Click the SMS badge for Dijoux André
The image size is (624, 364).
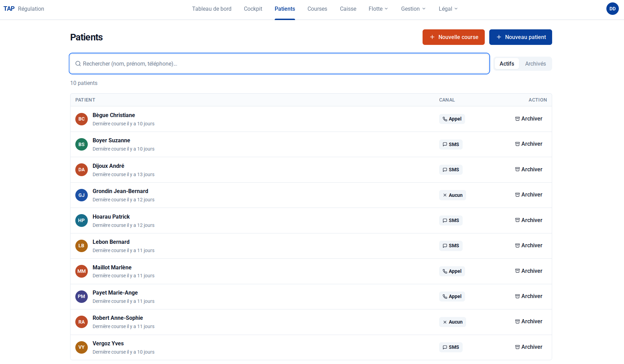pos(451,170)
